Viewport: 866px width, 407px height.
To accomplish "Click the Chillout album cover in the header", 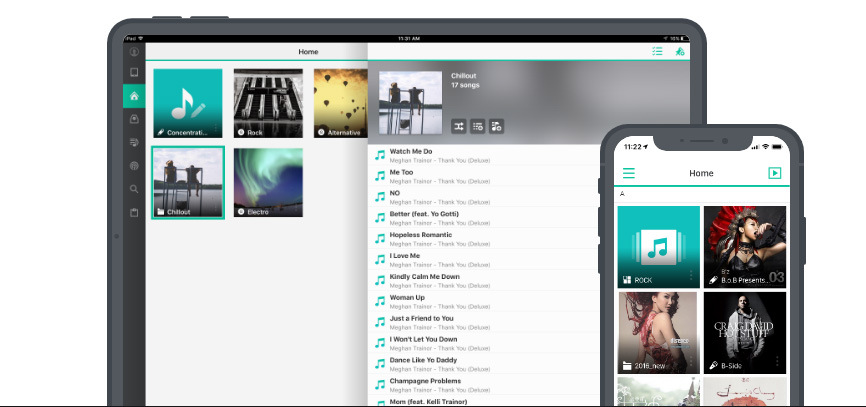I will pyautogui.click(x=410, y=103).
